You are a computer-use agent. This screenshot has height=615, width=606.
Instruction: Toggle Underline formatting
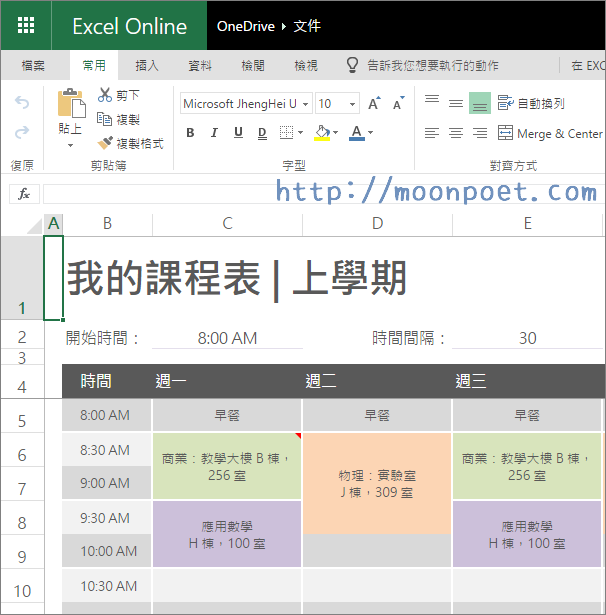(238, 133)
